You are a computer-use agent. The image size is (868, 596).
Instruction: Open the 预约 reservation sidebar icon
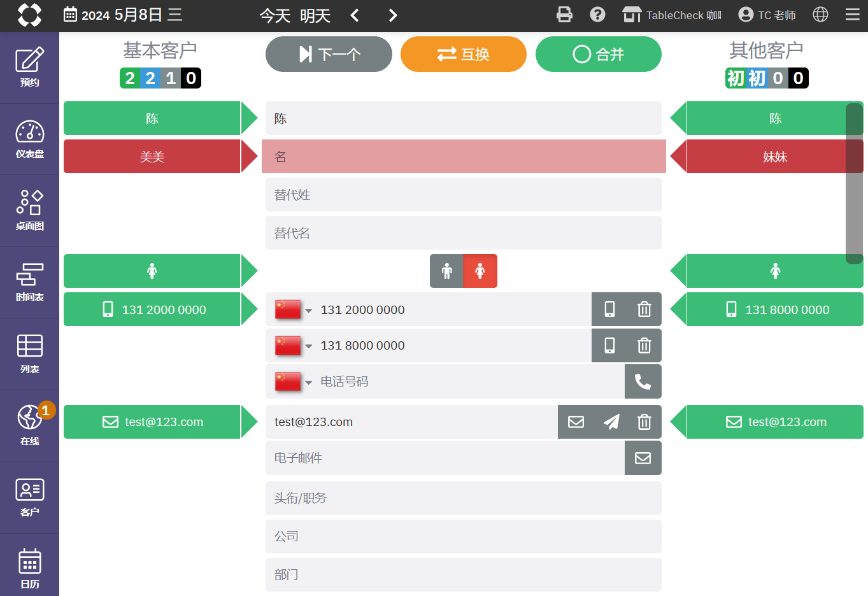(29, 67)
